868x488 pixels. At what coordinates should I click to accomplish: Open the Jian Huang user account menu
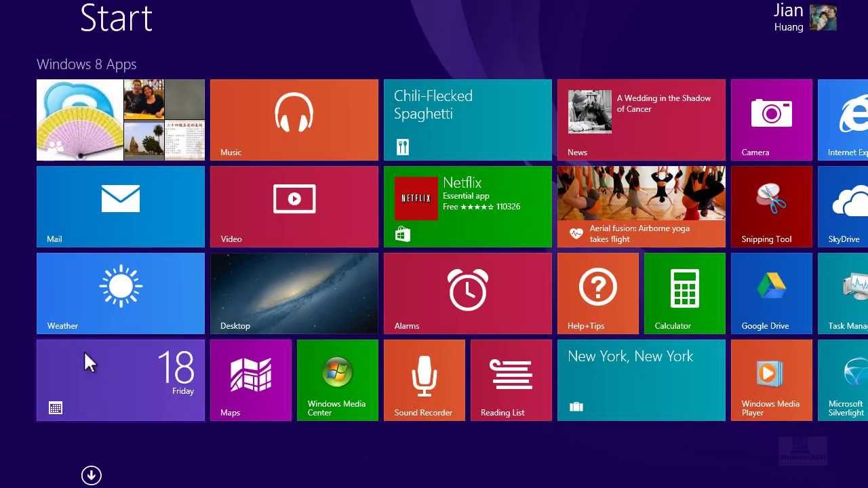pos(805,18)
